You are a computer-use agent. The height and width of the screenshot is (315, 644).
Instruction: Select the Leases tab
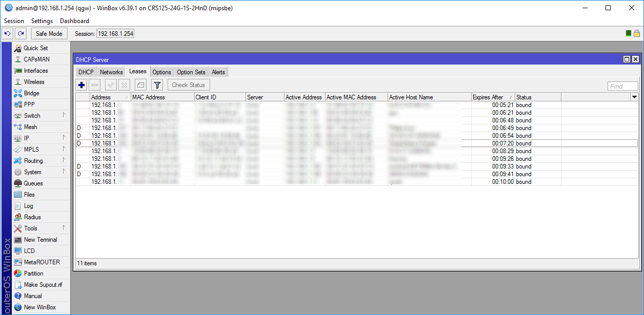(138, 72)
